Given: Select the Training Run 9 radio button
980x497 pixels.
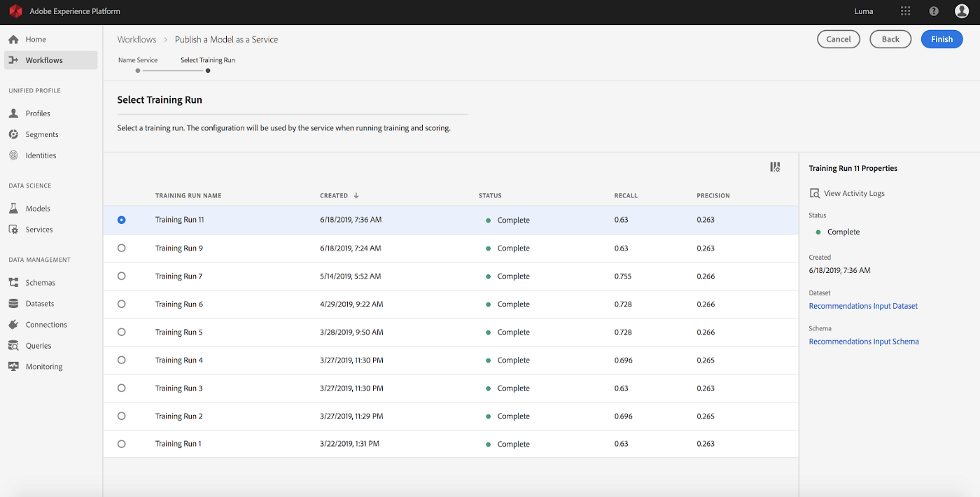Looking at the screenshot, I should click(x=121, y=248).
